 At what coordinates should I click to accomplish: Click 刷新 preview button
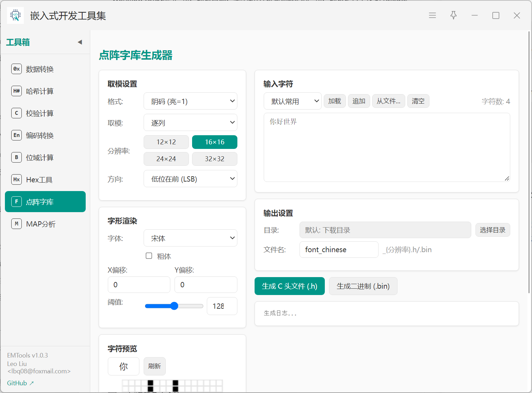click(x=155, y=366)
